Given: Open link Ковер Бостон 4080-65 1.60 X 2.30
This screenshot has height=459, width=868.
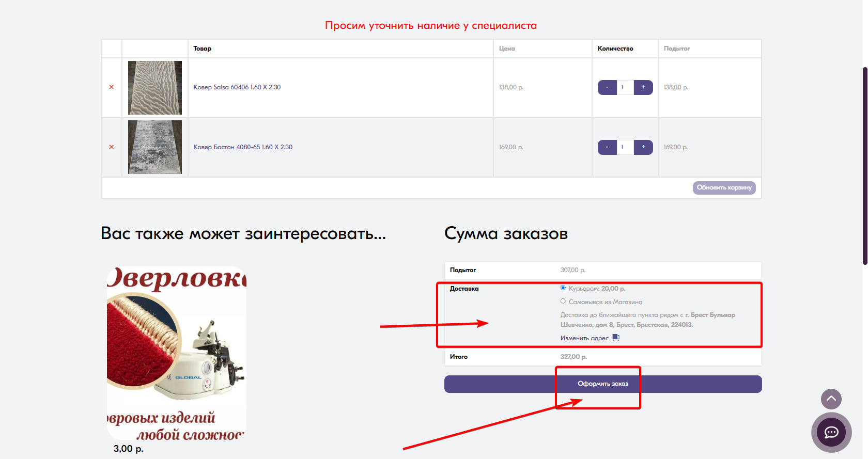Looking at the screenshot, I should coord(243,147).
